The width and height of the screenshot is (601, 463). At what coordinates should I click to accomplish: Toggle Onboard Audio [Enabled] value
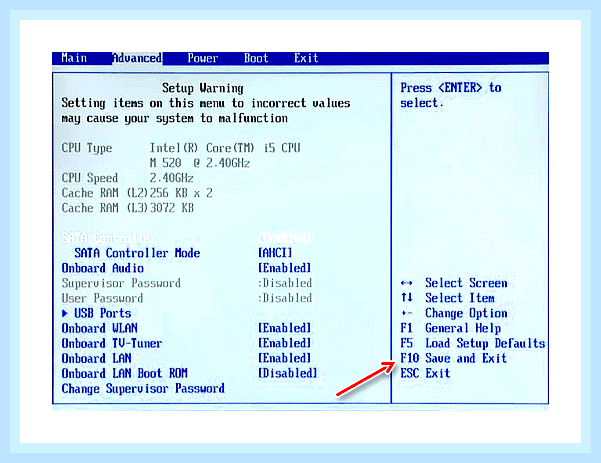[284, 268]
